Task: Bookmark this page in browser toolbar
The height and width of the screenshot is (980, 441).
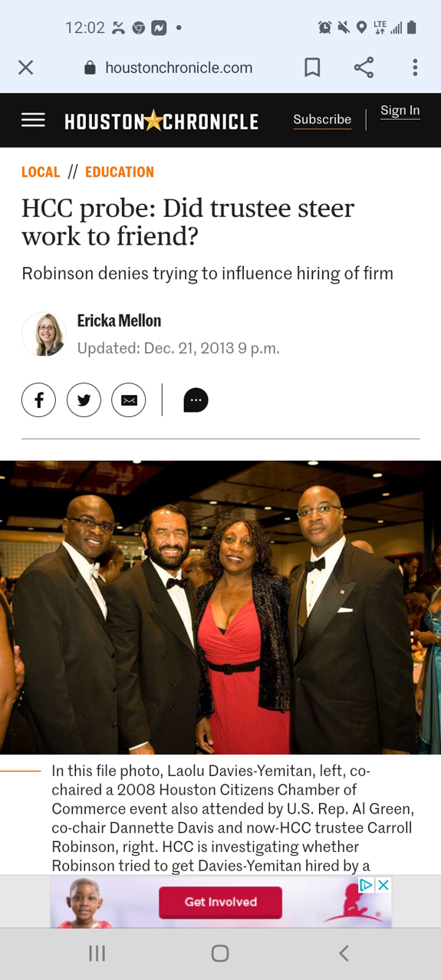Action: (x=312, y=67)
